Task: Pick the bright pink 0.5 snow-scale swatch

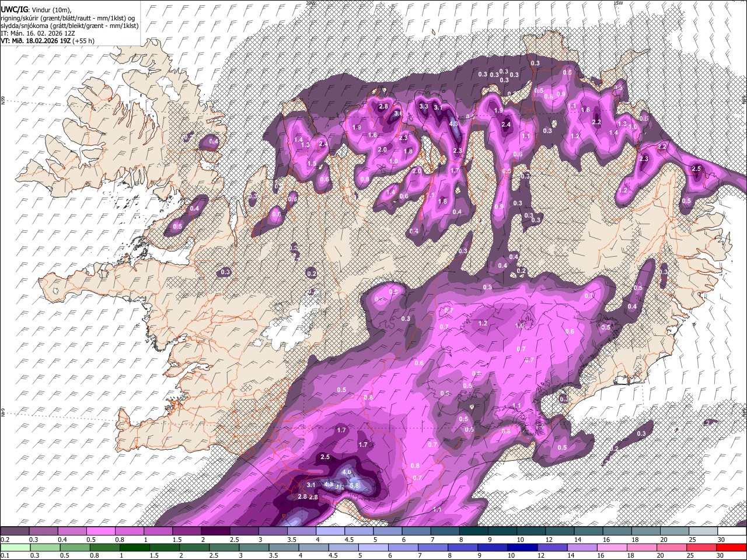Action: (101, 531)
